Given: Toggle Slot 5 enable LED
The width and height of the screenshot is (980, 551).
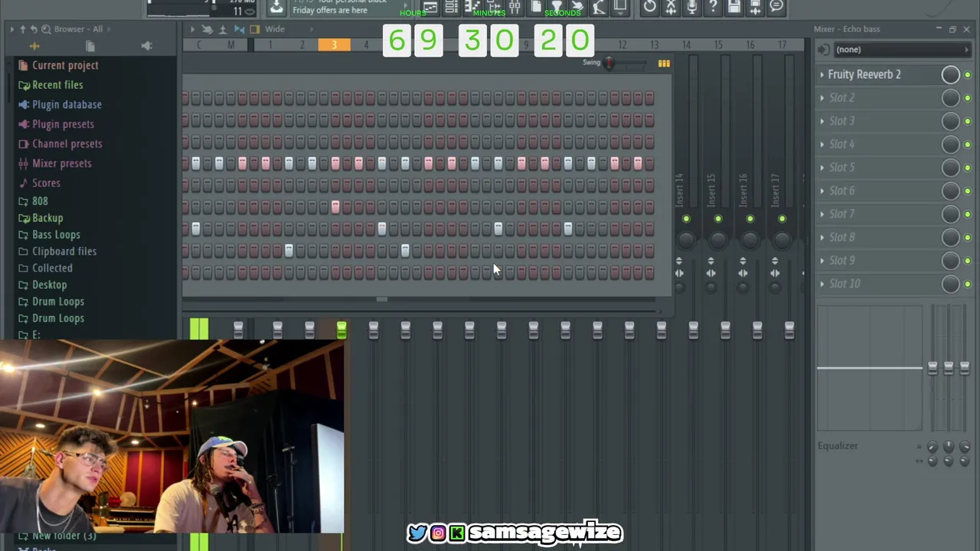Looking at the screenshot, I should [x=968, y=168].
